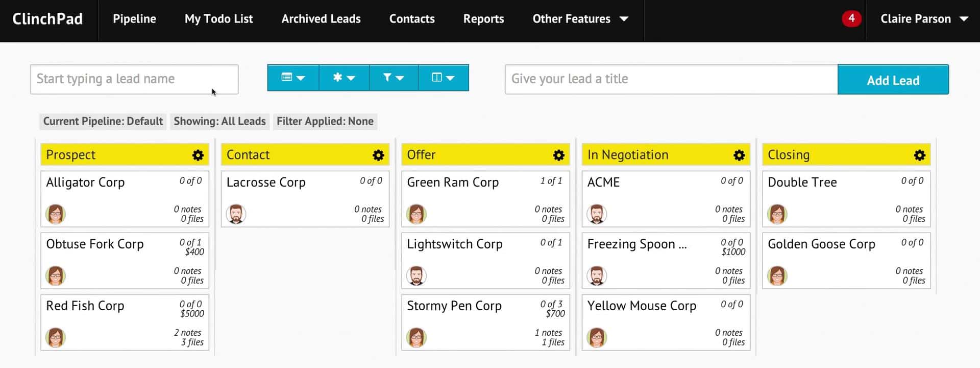Screen dimensions: 980x368
Task: Open the funnel filter dropdown
Action: 394,78
